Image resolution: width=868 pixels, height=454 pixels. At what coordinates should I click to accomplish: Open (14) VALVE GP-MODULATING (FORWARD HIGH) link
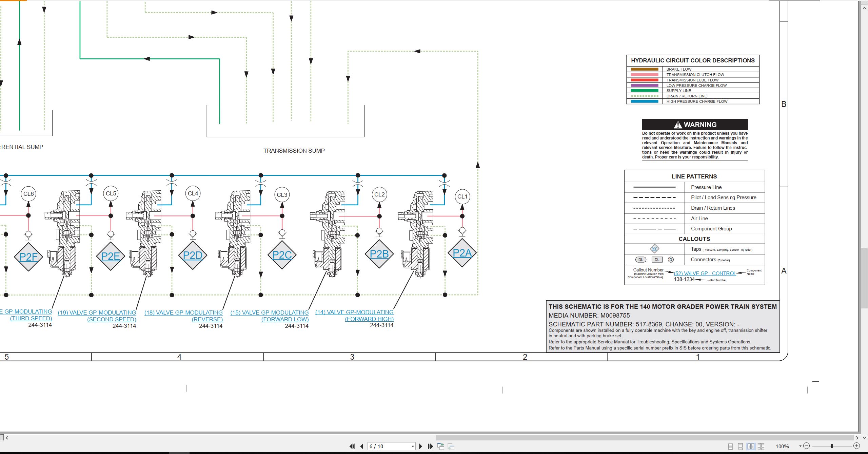tap(354, 316)
